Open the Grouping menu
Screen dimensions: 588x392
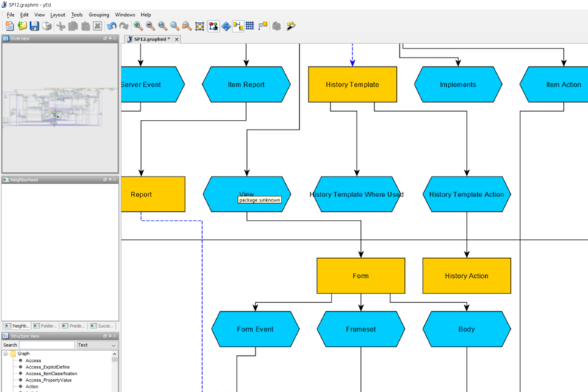coord(98,15)
